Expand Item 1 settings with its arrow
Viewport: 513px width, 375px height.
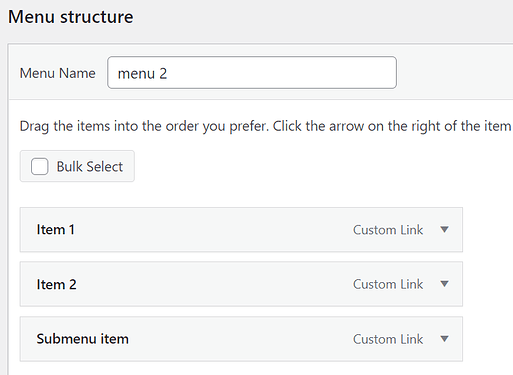pyautogui.click(x=444, y=229)
